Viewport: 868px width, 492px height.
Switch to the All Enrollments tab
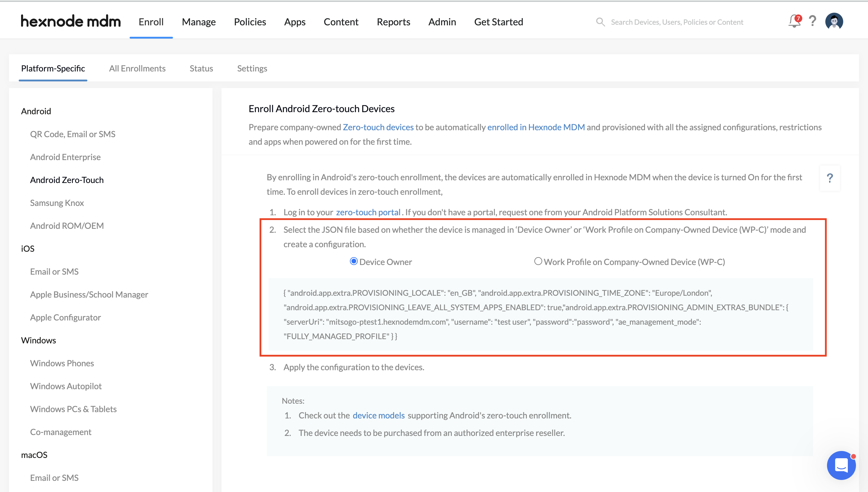pyautogui.click(x=137, y=68)
